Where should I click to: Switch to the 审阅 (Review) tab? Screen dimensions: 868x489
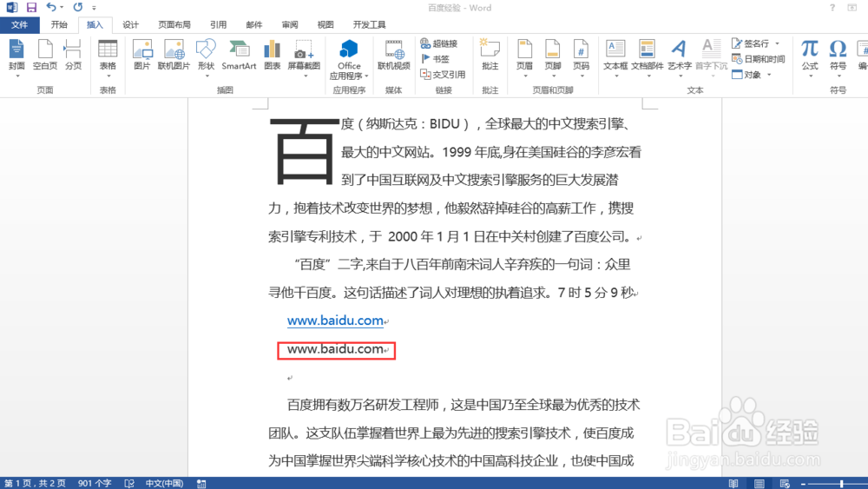290,25
